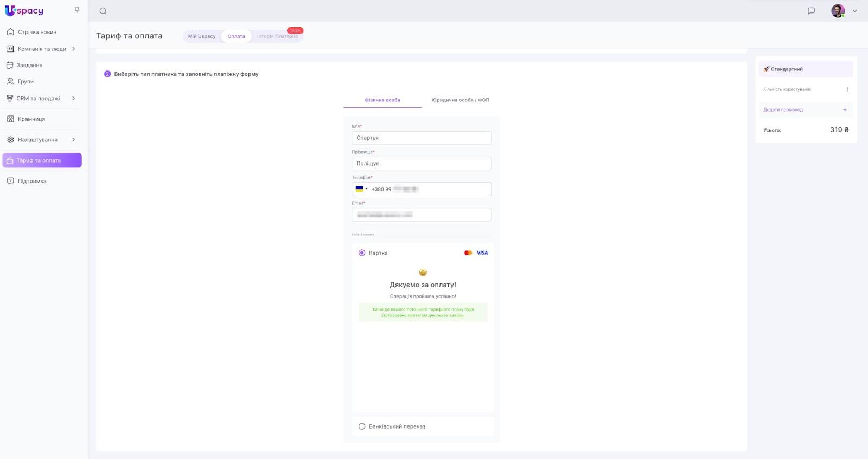Open Крамниця in the sidebar

(31, 119)
